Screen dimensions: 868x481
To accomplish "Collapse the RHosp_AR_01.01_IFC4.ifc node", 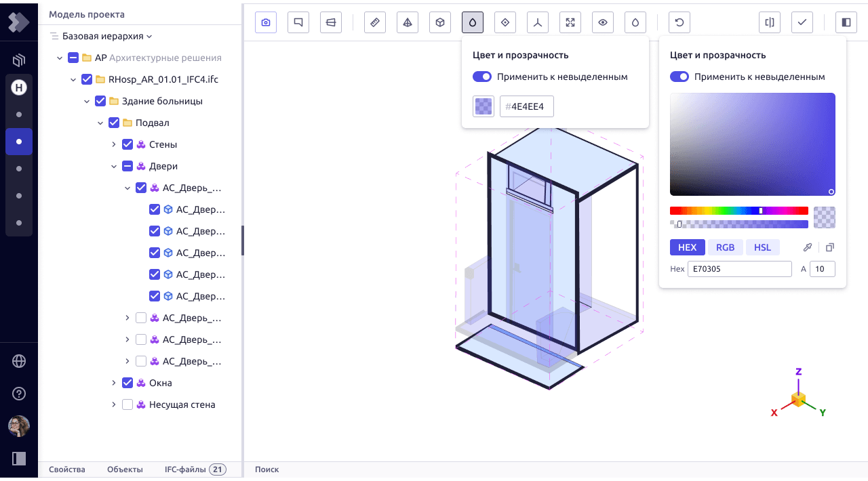I will click(73, 79).
